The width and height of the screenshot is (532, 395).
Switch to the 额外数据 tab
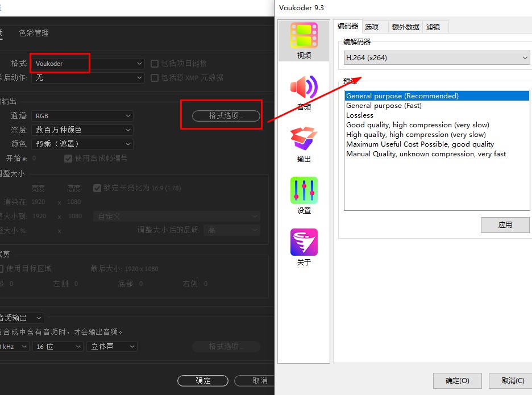(x=405, y=27)
